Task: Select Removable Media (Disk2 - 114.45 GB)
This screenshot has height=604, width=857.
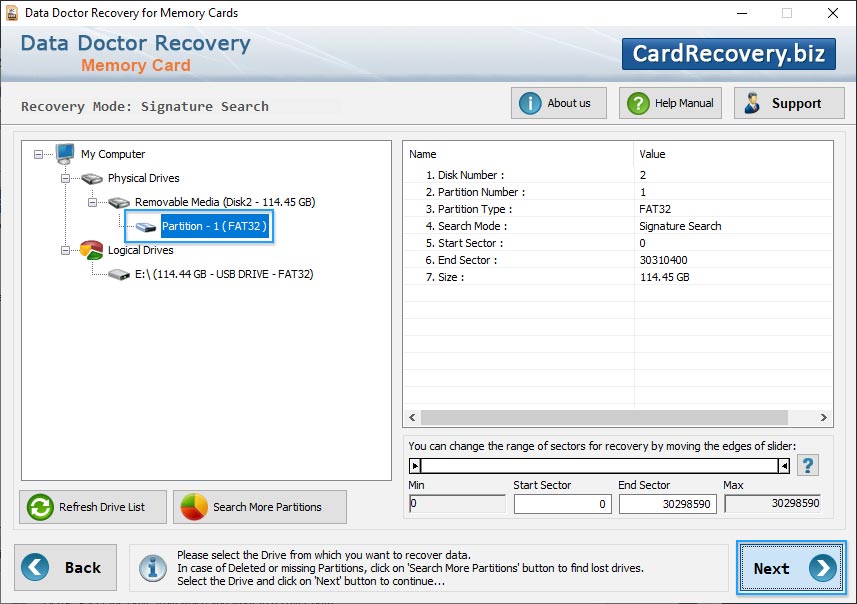Action: click(225, 202)
